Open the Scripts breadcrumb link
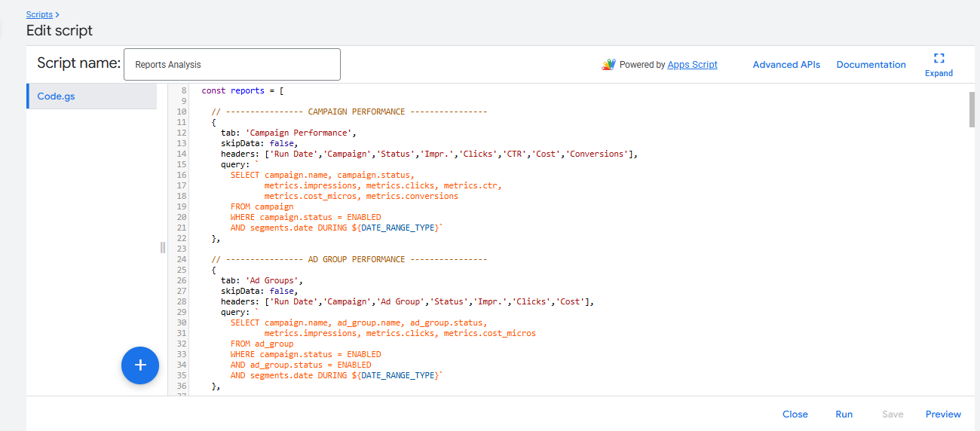 click(39, 14)
